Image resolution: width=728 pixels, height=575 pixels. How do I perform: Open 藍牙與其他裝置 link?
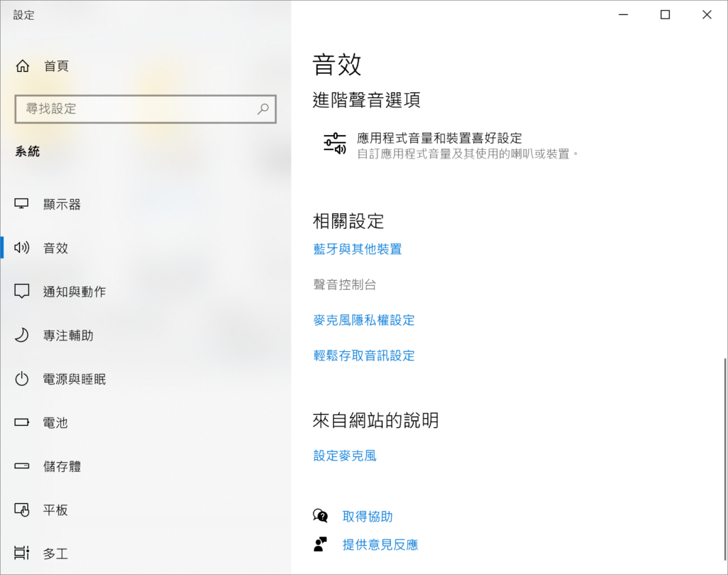point(358,249)
